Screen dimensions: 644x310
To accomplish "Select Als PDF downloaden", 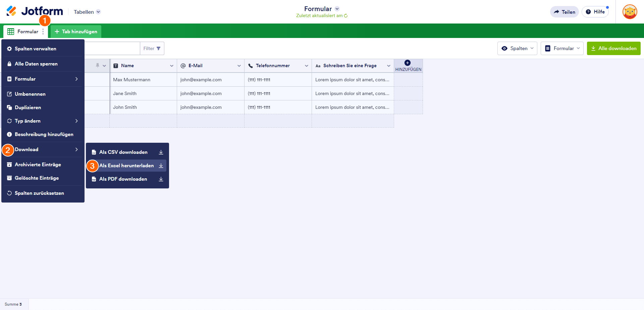I will tap(127, 179).
